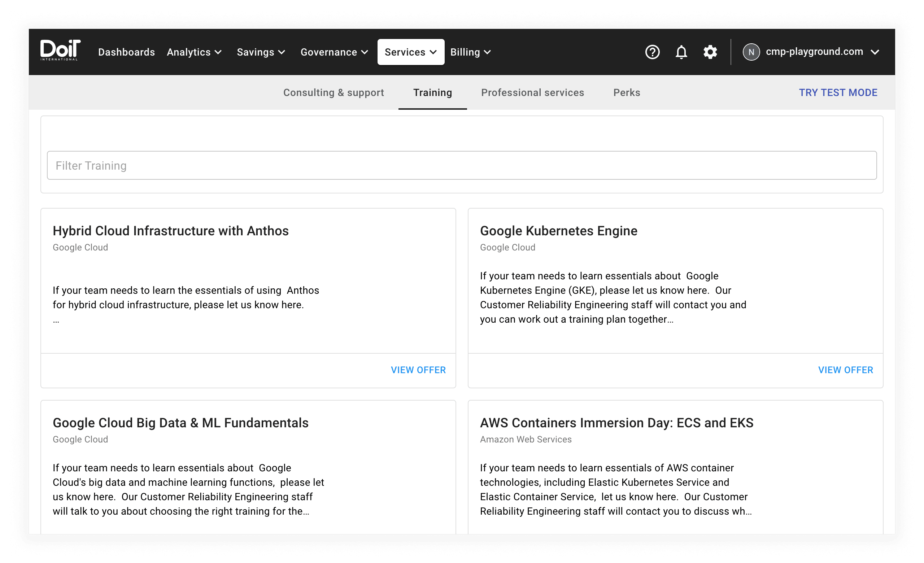The width and height of the screenshot is (924, 563).
Task: Click the Services menu in navbar
Action: point(411,52)
